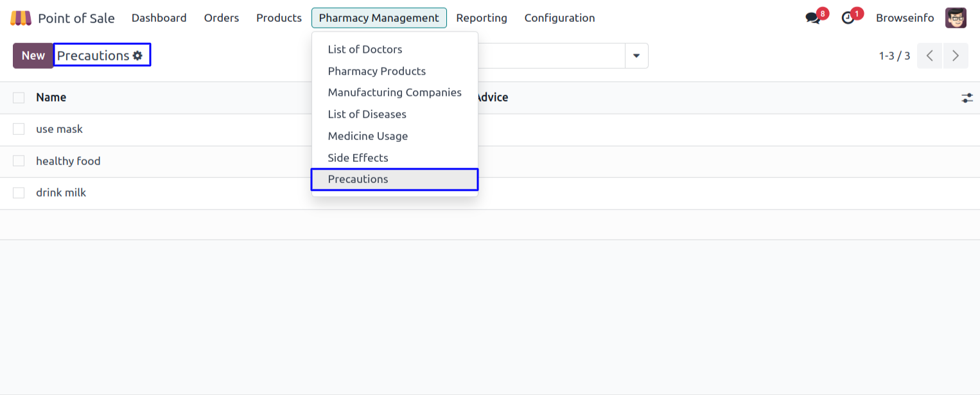
Task: Click the Name column header
Action: [x=51, y=98]
